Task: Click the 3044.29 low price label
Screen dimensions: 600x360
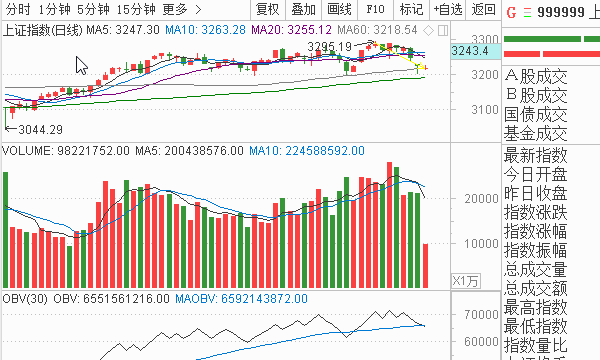Action: (40, 130)
